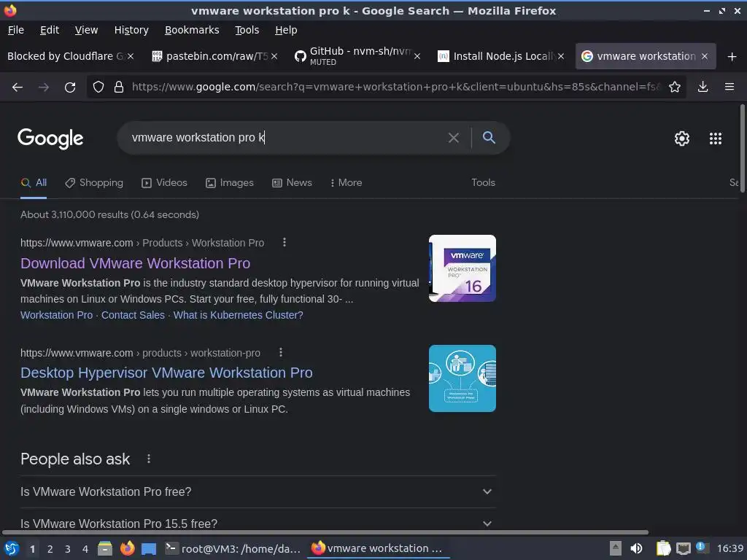The image size is (747, 560).
Task: Open the Firefox hamburger application menu
Action: point(729,87)
